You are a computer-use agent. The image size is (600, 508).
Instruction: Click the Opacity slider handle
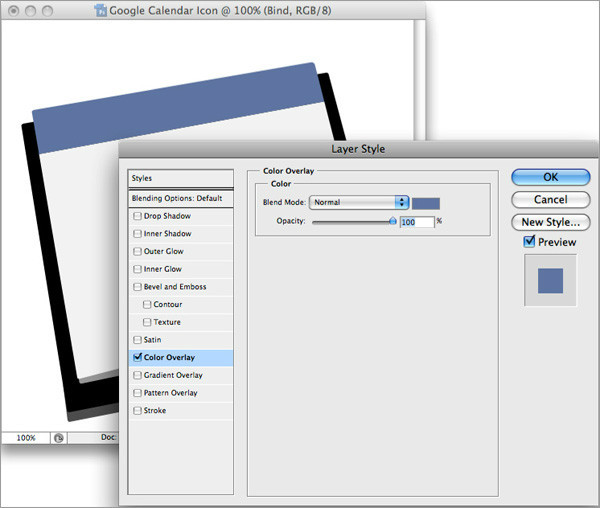coord(392,221)
